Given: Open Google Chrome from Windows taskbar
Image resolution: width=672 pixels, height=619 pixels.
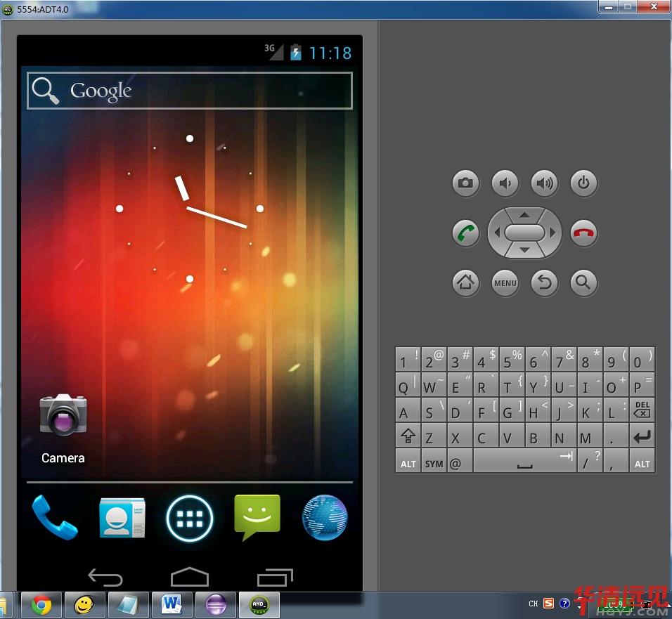Looking at the screenshot, I should coord(41,604).
